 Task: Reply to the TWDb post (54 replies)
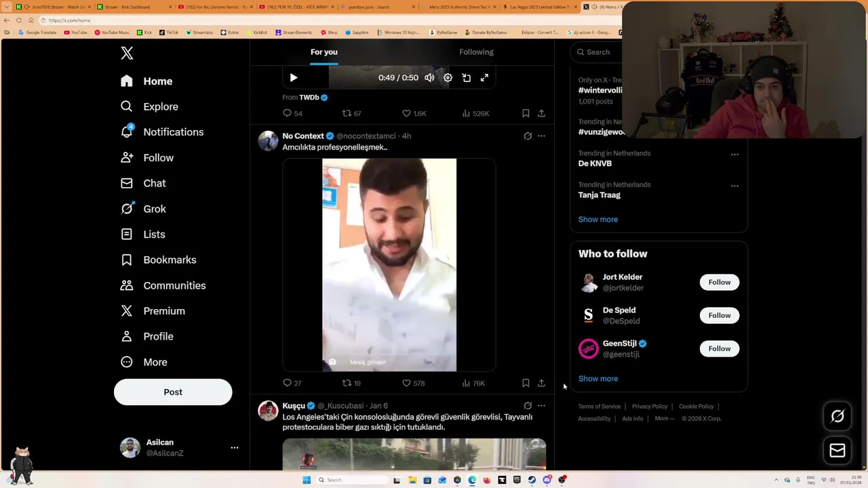tap(292, 113)
